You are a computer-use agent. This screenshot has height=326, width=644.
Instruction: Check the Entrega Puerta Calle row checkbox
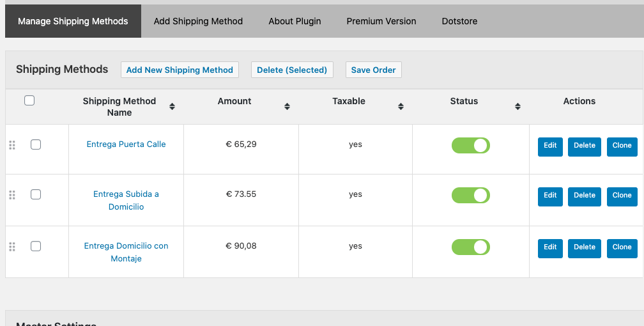[36, 144]
